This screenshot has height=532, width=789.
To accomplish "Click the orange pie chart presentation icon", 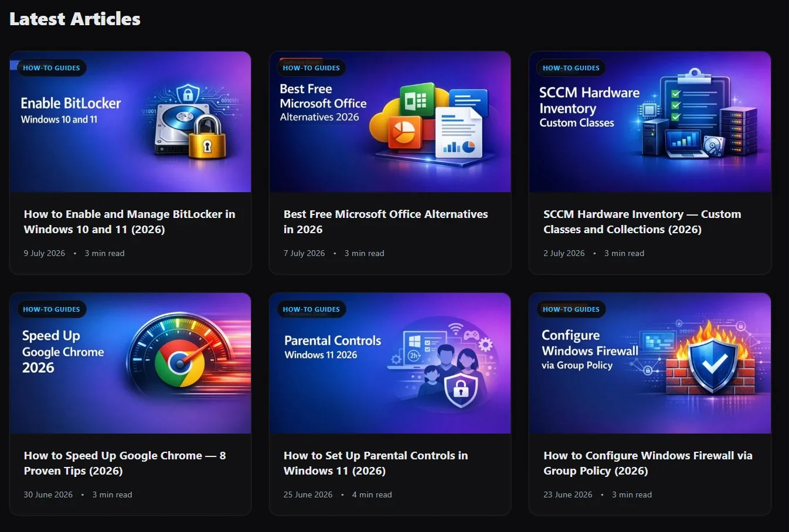I will (404, 133).
